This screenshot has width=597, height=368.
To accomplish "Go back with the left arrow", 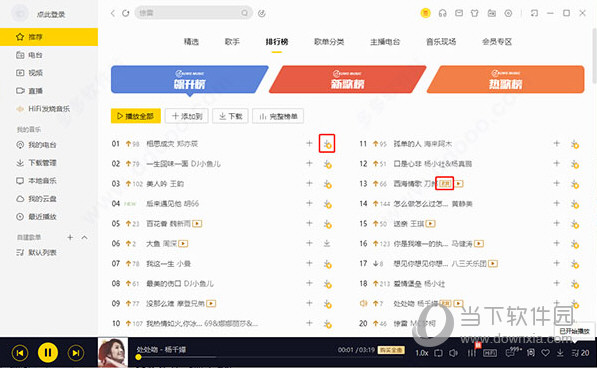I will 113,13.
